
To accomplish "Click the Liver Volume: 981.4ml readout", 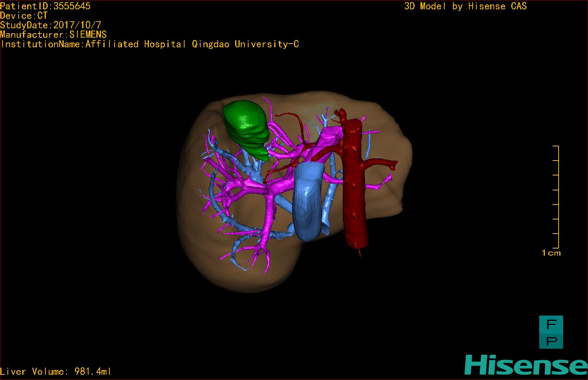I will (x=56, y=371).
